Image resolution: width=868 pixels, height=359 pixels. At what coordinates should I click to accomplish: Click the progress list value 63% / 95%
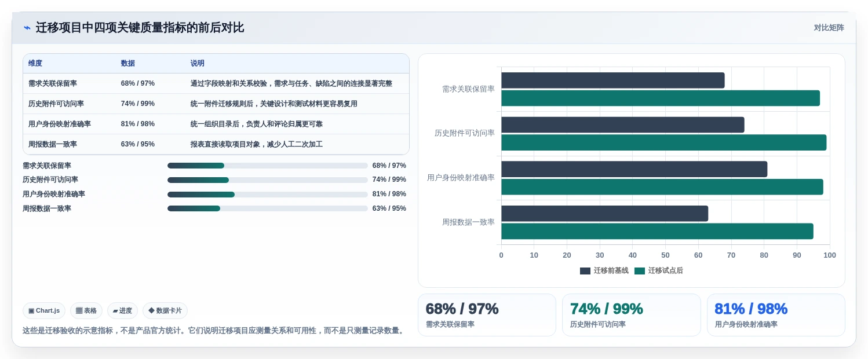click(389, 208)
